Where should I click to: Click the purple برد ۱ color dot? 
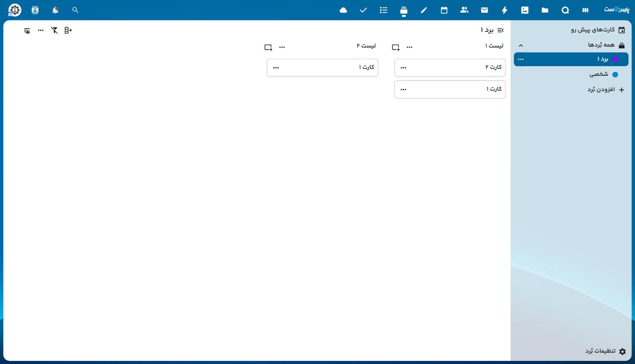tap(615, 59)
